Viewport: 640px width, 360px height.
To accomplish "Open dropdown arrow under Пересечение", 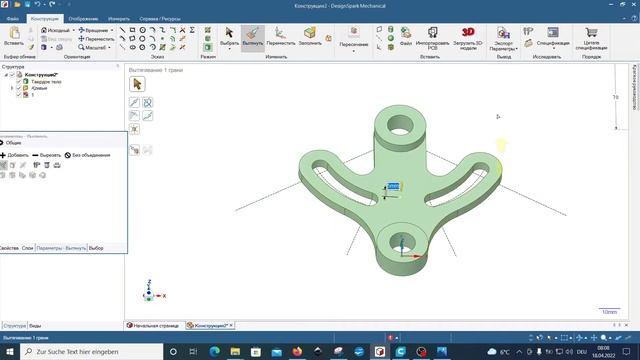I will point(353,51).
